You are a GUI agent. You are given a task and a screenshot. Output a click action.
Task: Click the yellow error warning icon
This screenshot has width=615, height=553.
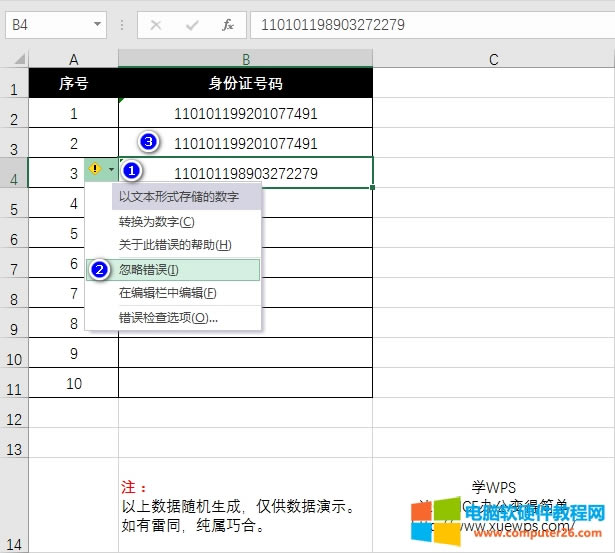(95, 171)
